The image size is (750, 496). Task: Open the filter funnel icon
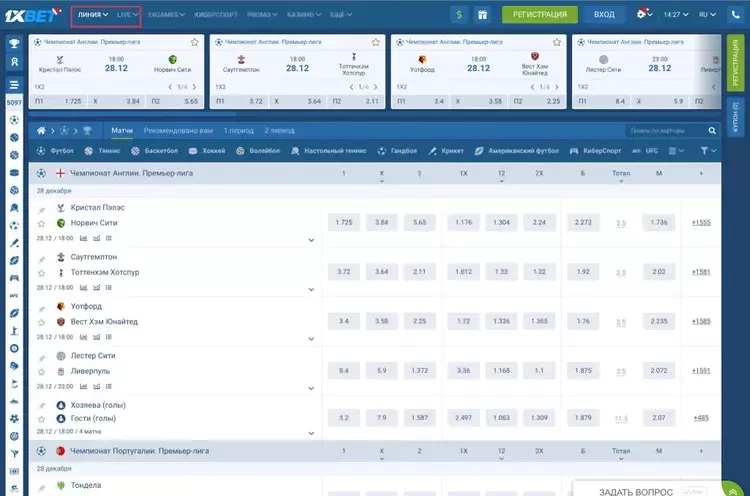coord(705,151)
